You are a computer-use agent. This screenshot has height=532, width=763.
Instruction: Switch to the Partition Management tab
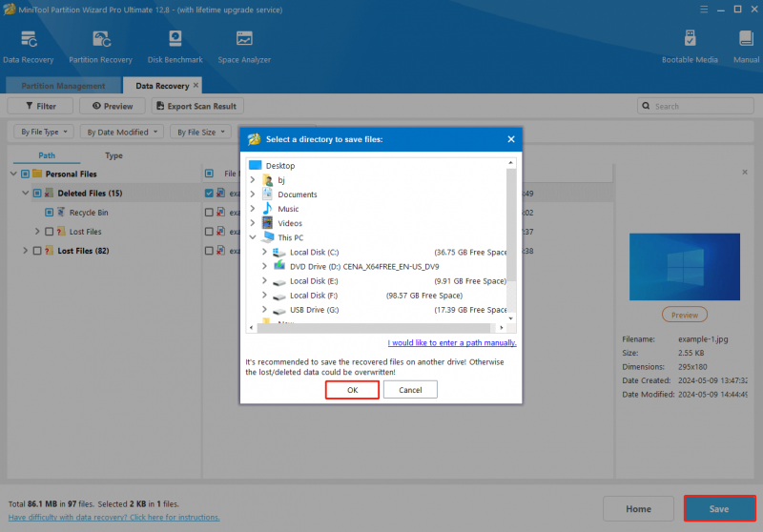pyautogui.click(x=63, y=86)
